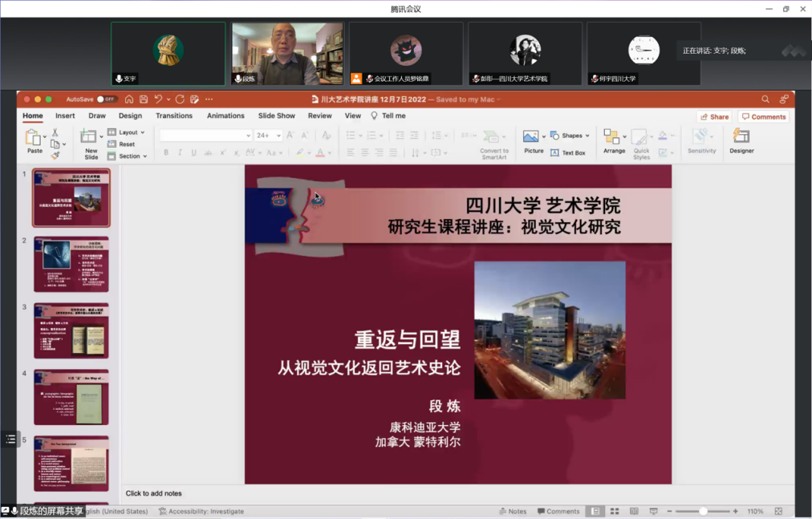Image resolution: width=812 pixels, height=519 pixels.
Task: Open search with the magnifier icon
Action: (765, 99)
